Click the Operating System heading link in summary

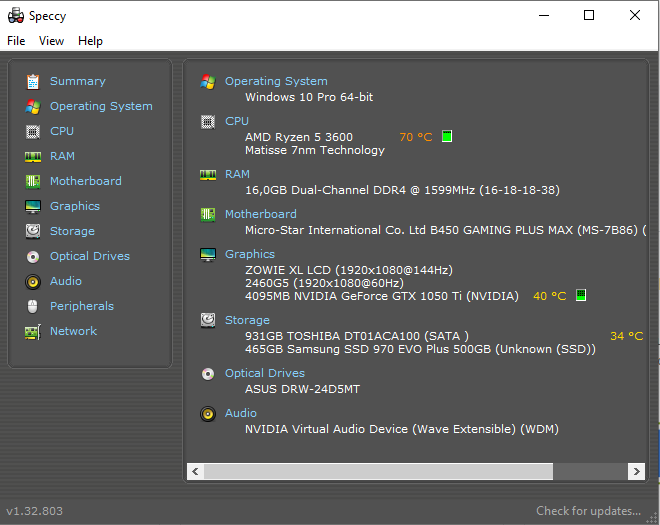[276, 81]
